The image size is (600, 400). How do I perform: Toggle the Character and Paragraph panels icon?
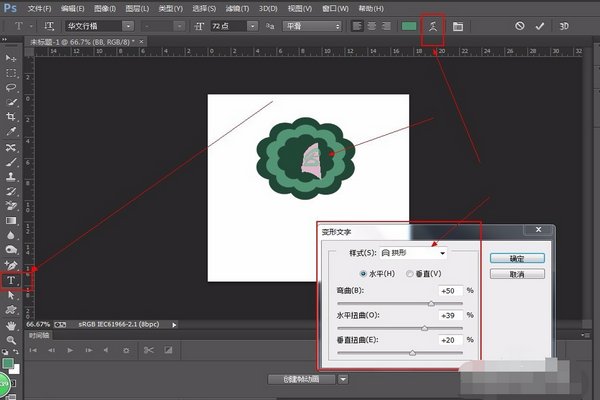[x=458, y=26]
